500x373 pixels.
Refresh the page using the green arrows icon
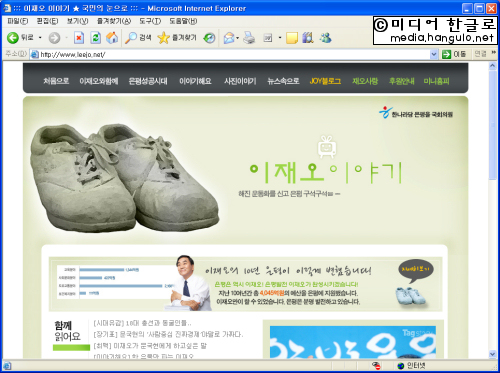(95, 38)
